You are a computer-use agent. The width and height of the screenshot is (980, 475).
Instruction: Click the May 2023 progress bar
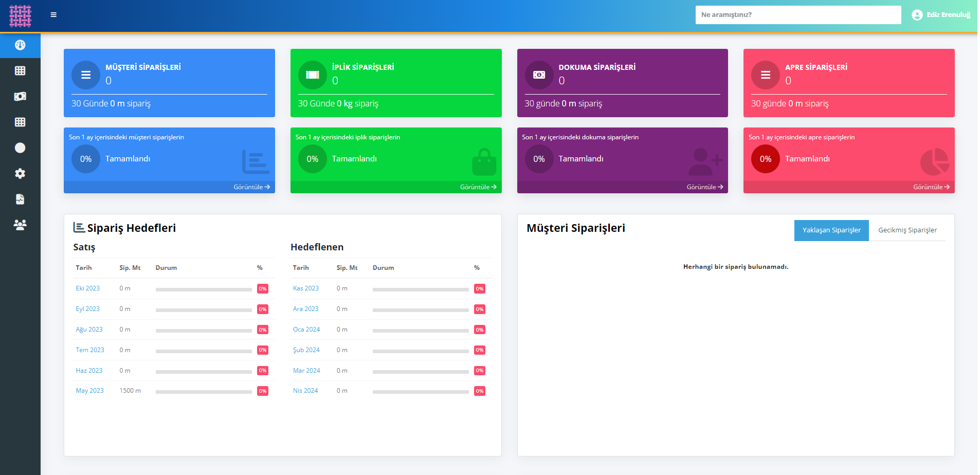(x=204, y=392)
